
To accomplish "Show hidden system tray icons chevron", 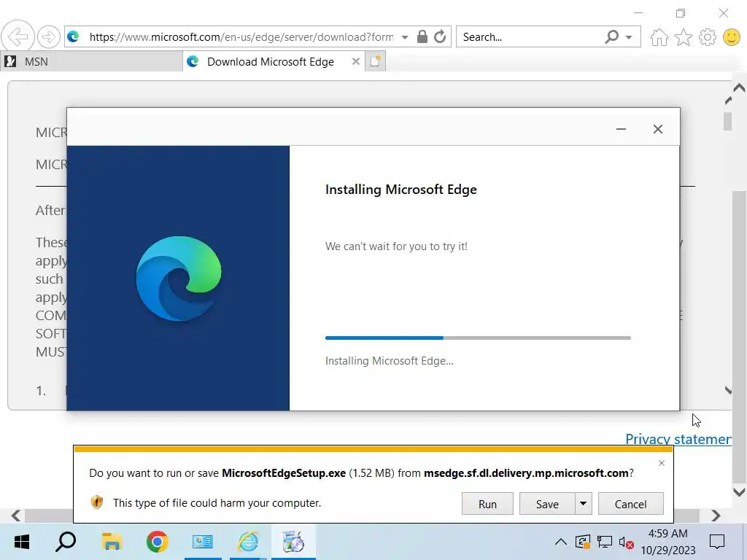I will pyautogui.click(x=561, y=542).
